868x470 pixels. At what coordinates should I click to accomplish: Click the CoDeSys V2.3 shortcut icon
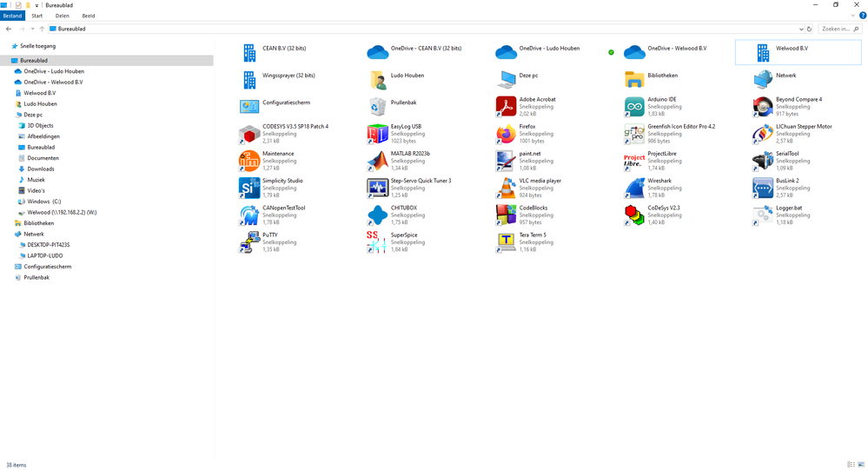pyautogui.click(x=634, y=215)
